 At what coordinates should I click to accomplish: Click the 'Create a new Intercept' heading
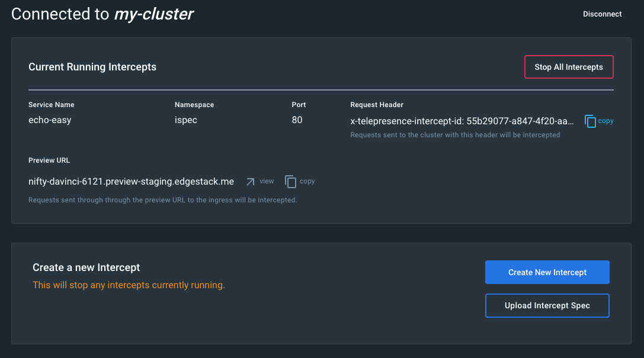pos(86,268)
